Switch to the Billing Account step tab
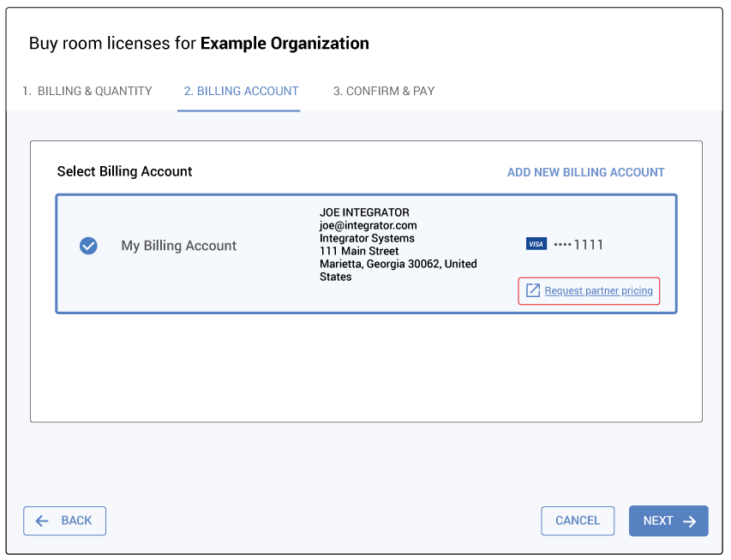The height and width of the screenshot is (560, 731). (240, 91)
